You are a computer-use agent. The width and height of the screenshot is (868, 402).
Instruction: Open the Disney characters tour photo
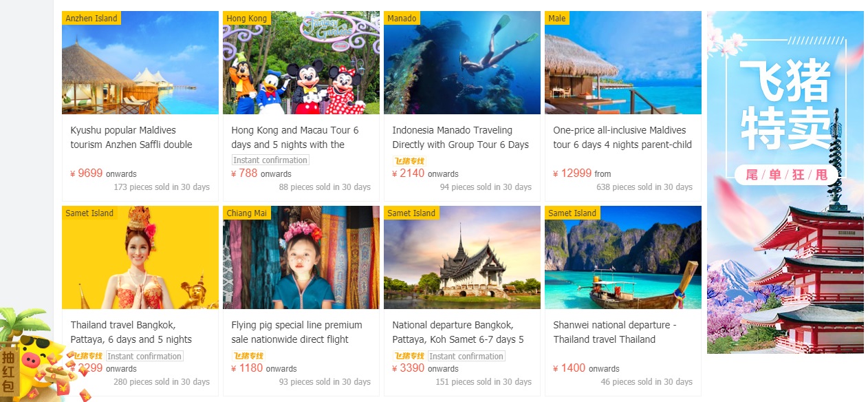301,63
